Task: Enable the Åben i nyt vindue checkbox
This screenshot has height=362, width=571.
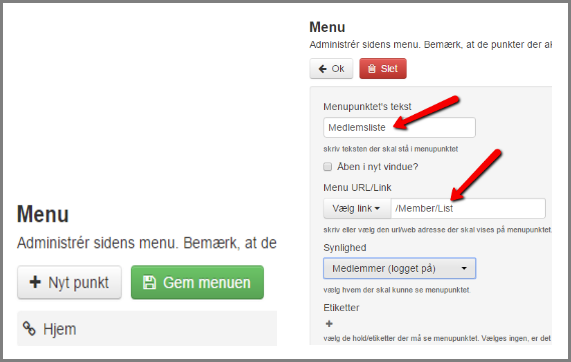Action: 328,167
